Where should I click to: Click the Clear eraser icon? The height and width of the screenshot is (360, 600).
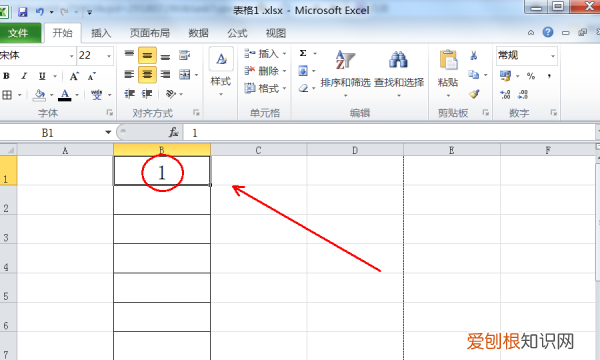point(303,88)
